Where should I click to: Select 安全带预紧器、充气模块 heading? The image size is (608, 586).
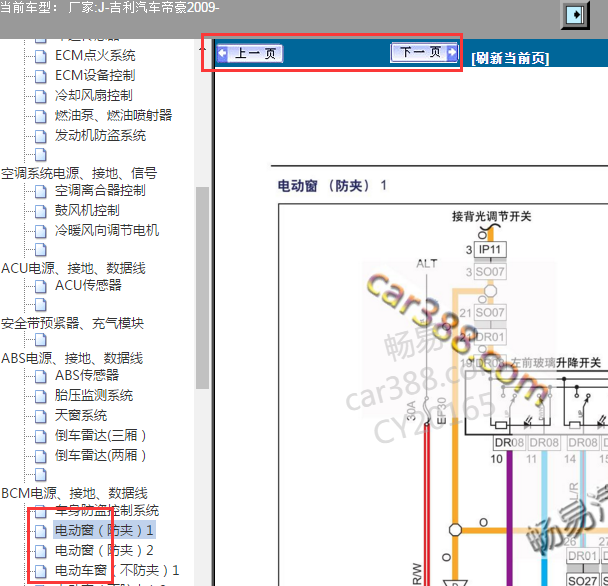(x=72, y=323)
